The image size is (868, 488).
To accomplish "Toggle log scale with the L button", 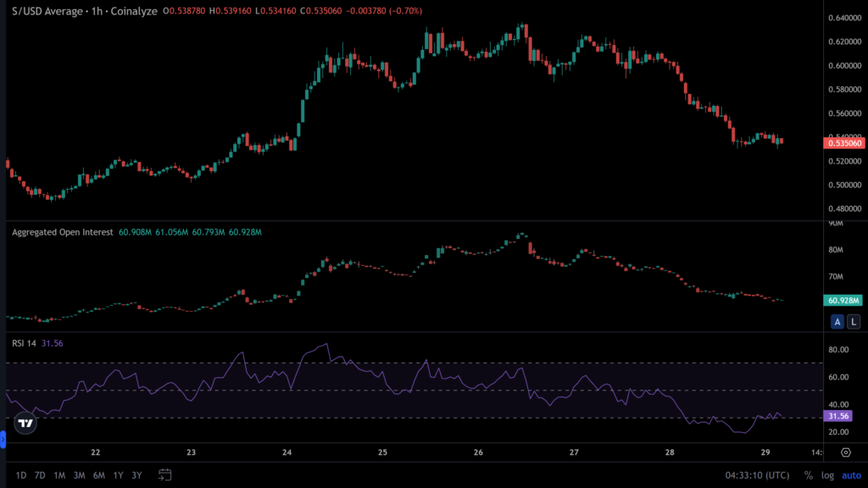I will [x=853, y=321].
